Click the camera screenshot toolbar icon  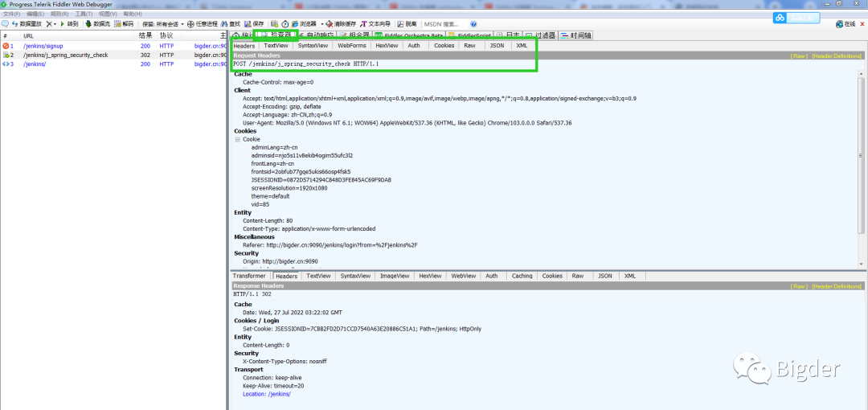click(x=274, y=24)
